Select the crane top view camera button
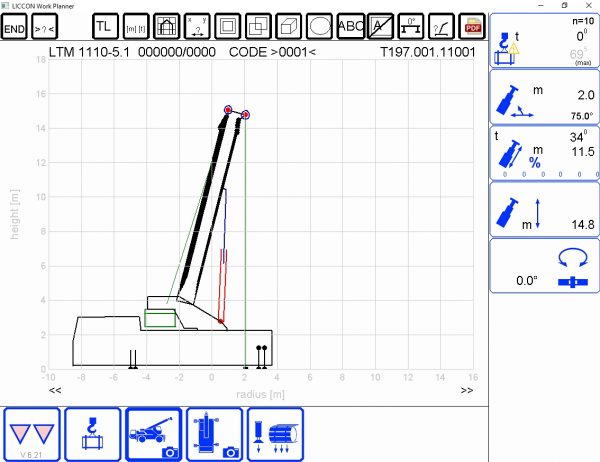Image resolution: width=600 pixels, height=462 pixels. click(x=214, y=434)
